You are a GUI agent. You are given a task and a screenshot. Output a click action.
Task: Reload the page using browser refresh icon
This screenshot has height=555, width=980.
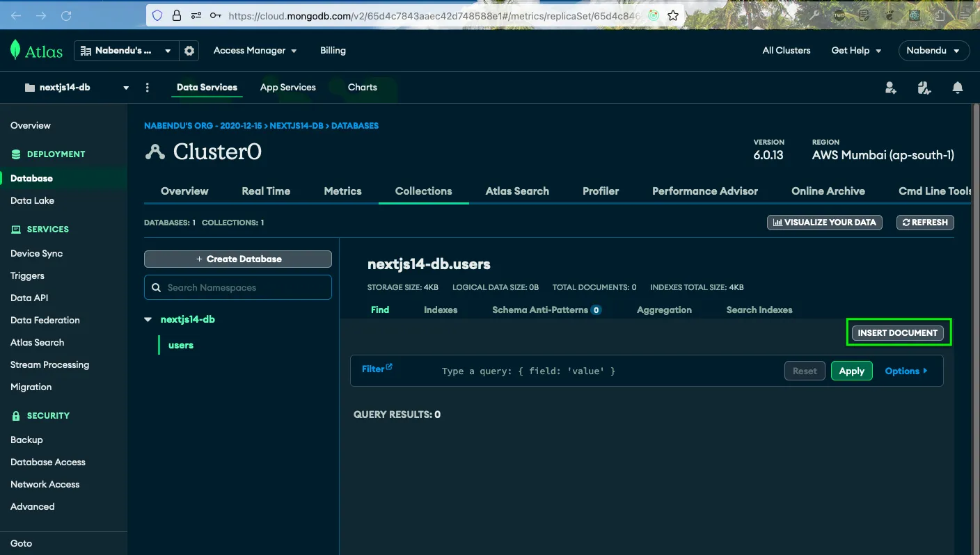click(66, 15)
